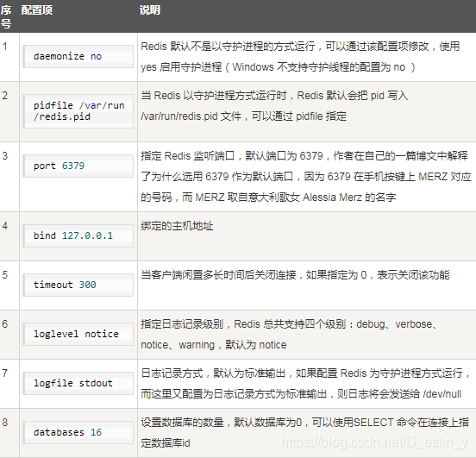Click the logfile description mentioning /dev/null
Viewport: 476px width, 458px height.
pos(305,384)
